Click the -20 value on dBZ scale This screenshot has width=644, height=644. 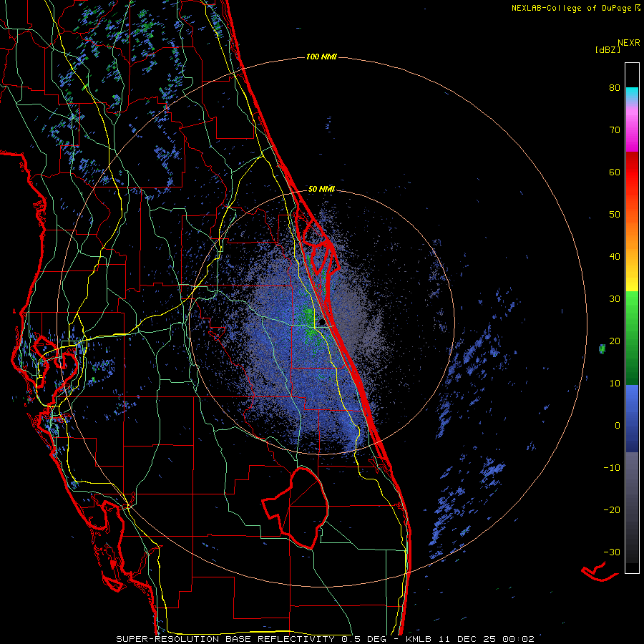[612, 510]
